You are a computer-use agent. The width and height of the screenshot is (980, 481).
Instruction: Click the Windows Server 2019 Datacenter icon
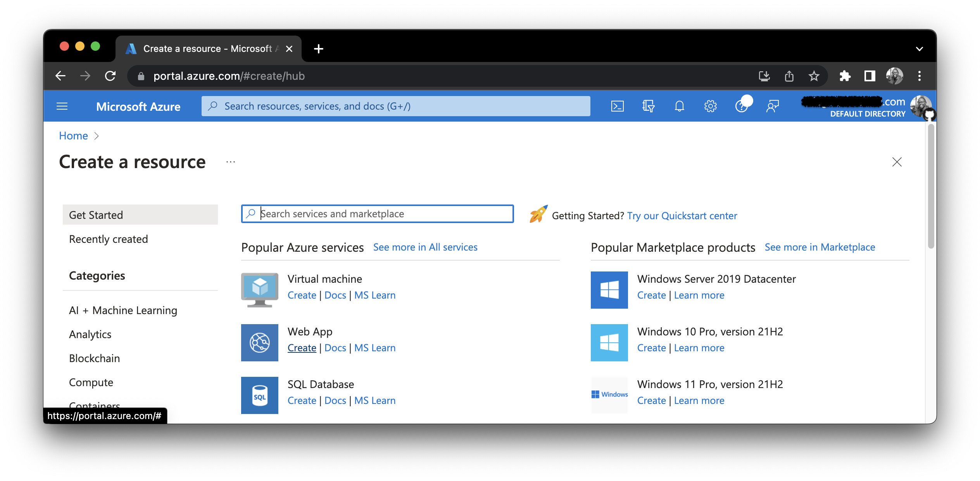[x=609, y=290]
